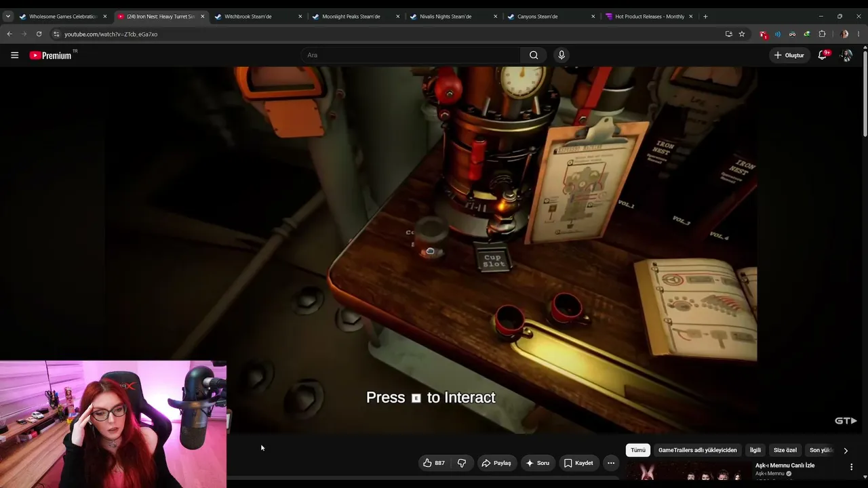Dislike the video with thumbs down
Viewport: 868px width, 488px height.
[x=462, y=463]
